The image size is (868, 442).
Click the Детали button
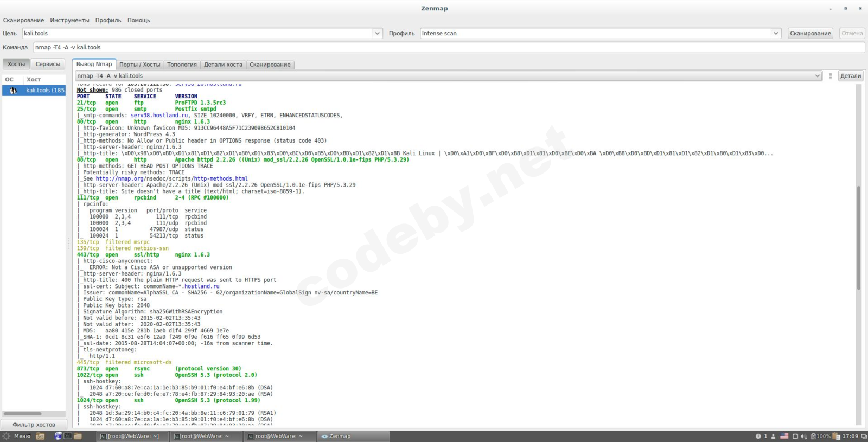[x=851, y=76]
